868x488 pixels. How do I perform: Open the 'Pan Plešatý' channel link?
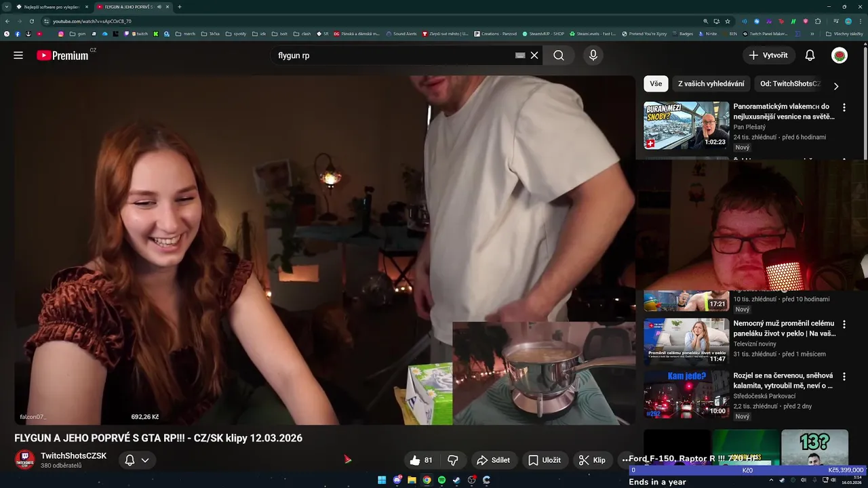749,127
